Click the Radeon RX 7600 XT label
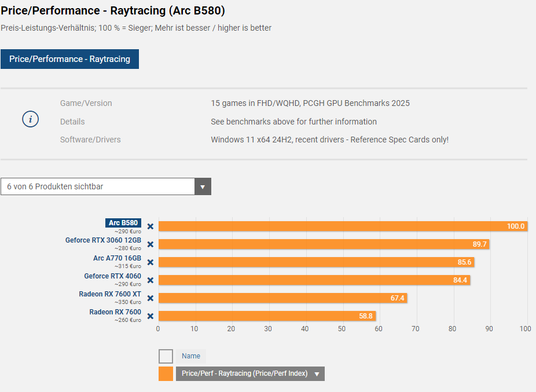This screenshot has width=536, height=392. (x=110, y=294)
